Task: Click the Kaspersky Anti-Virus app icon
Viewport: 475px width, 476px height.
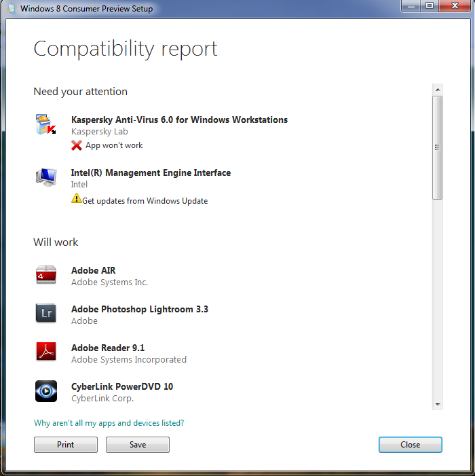Action: tap(45, 124)
